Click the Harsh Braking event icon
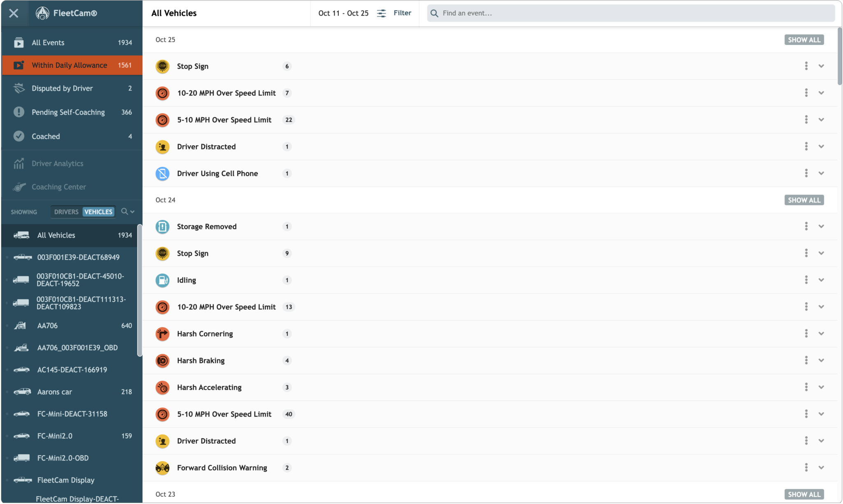This screenshot has height=504, width=843. tap(162, 361)
